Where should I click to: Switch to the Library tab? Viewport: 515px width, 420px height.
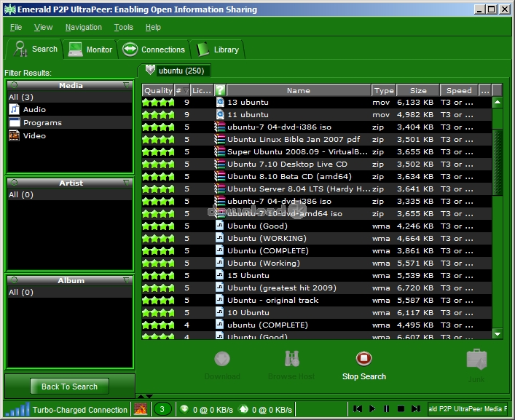pos(218,49)
